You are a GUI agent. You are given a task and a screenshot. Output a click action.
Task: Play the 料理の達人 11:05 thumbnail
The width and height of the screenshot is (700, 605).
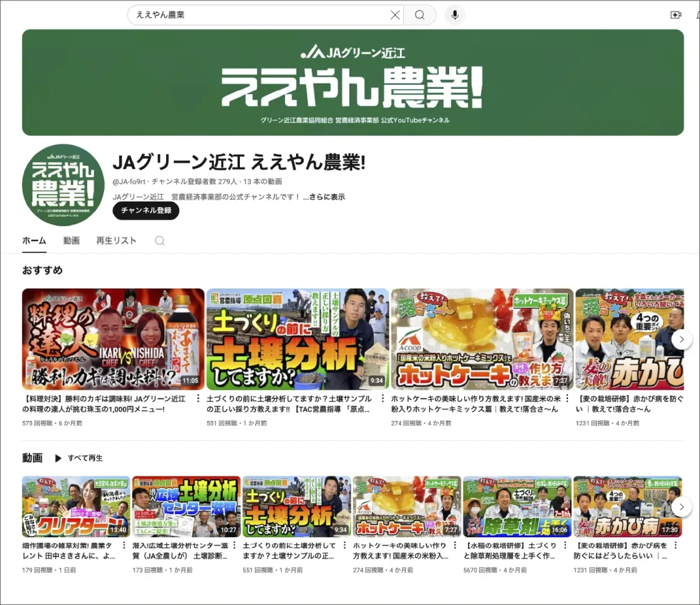[x=113, y=339]
